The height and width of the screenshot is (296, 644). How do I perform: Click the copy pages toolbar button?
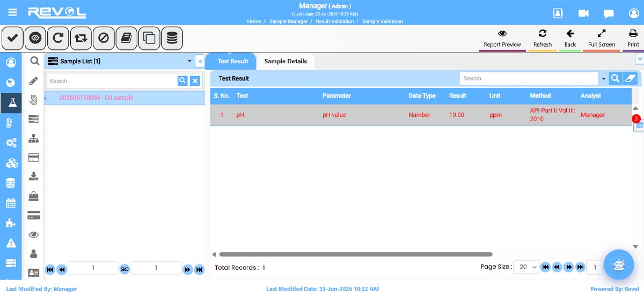[x=149, y=38]
